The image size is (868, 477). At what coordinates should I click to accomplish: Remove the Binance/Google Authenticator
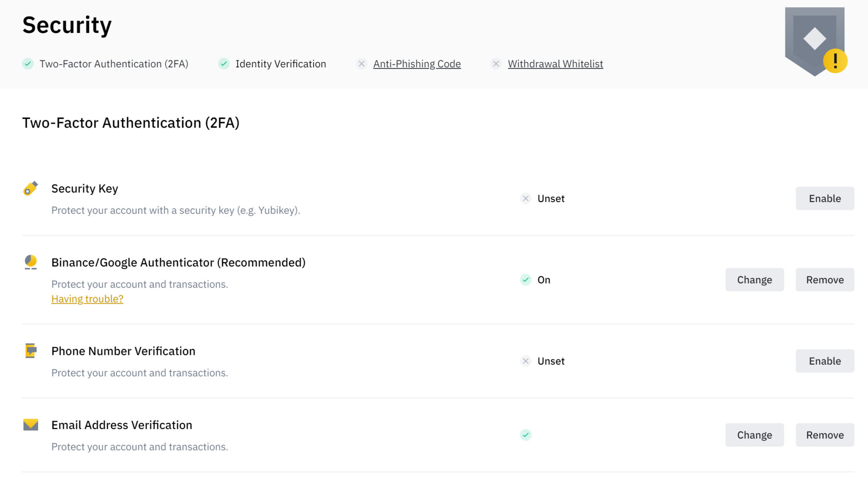[x=825, y=280]
